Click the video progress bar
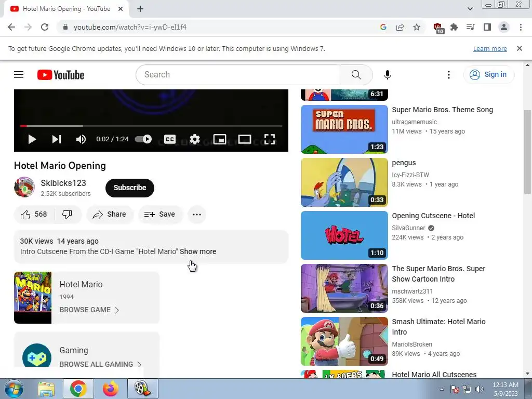Screen dimensions: 532x399 [x=151, y=126]
